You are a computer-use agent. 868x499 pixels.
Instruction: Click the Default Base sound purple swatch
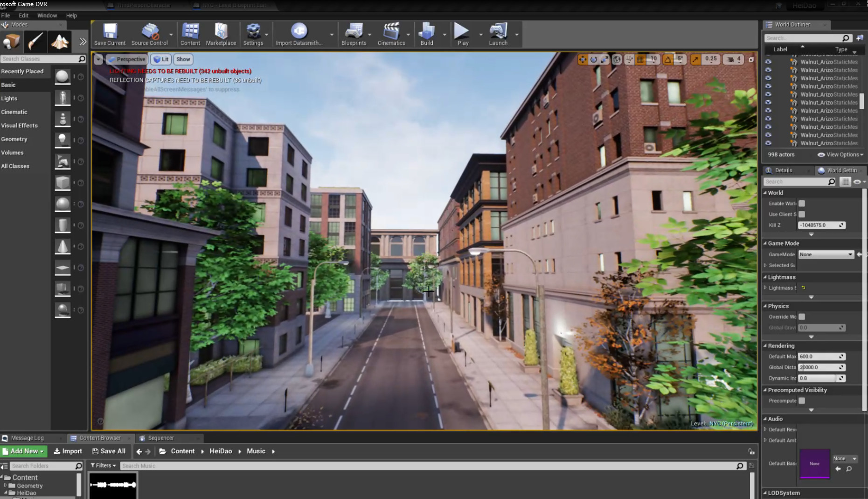(814, 464)
